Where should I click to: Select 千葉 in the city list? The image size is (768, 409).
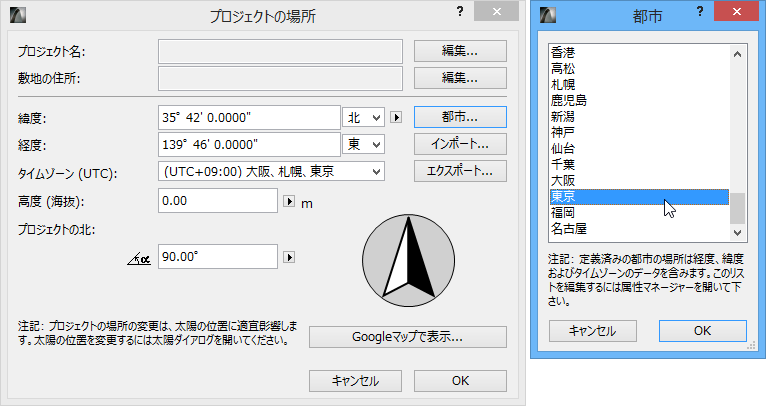pos(639,165)
